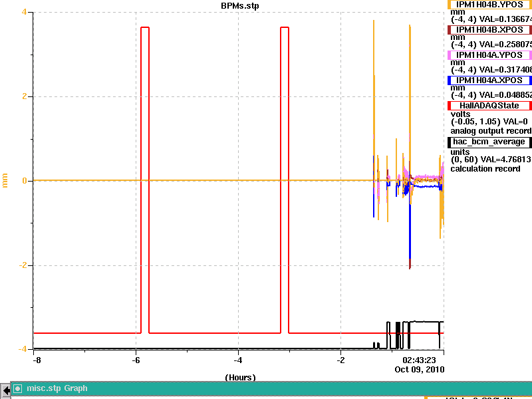Click the 'calculation record' description text

pyautogui.click(x=485, y=169)
